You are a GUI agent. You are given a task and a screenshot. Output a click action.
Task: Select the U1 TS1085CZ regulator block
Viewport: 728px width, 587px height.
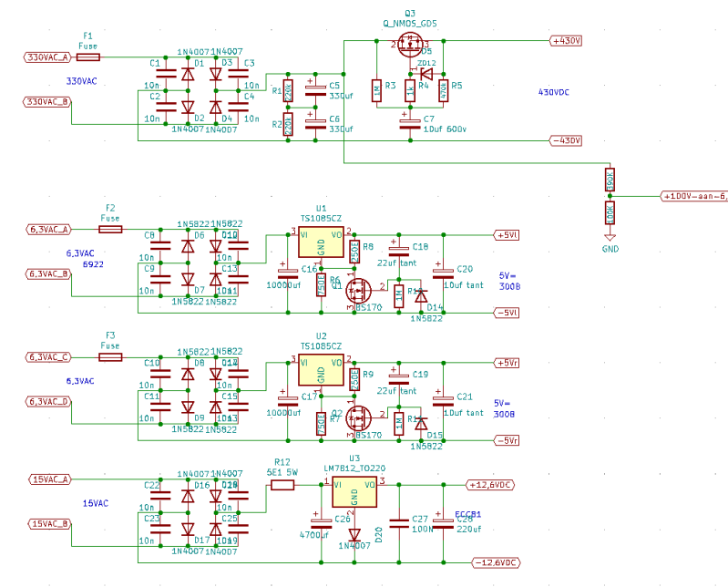coord(321,242)
